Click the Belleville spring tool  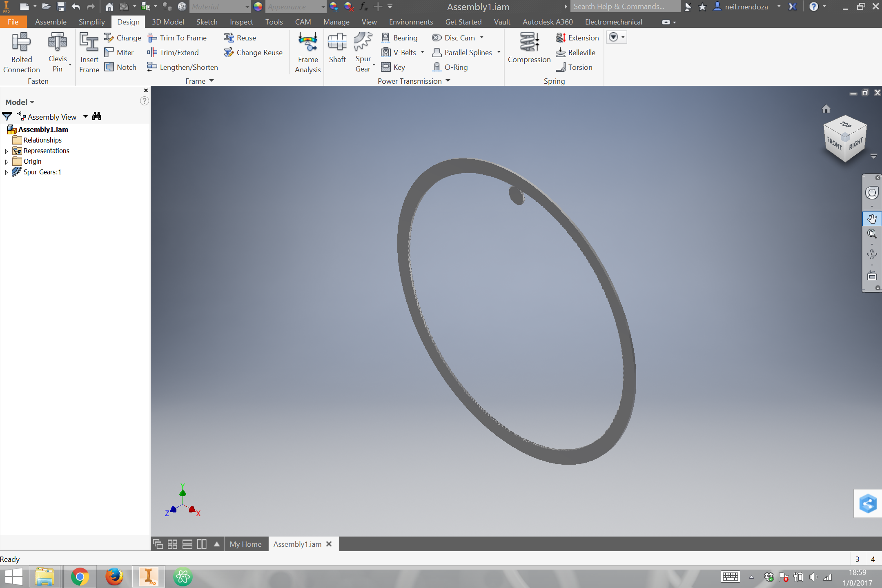pos(575,52)
